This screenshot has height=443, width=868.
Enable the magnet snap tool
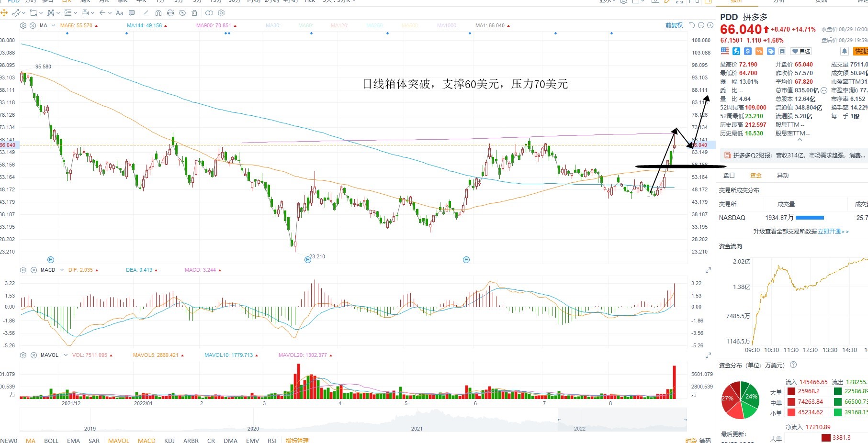158,13
